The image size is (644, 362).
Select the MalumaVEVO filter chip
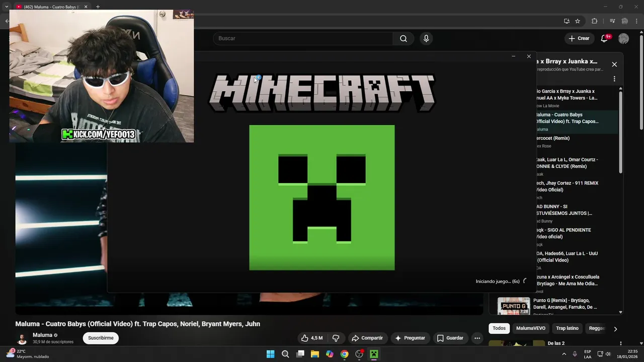point(531,328)
